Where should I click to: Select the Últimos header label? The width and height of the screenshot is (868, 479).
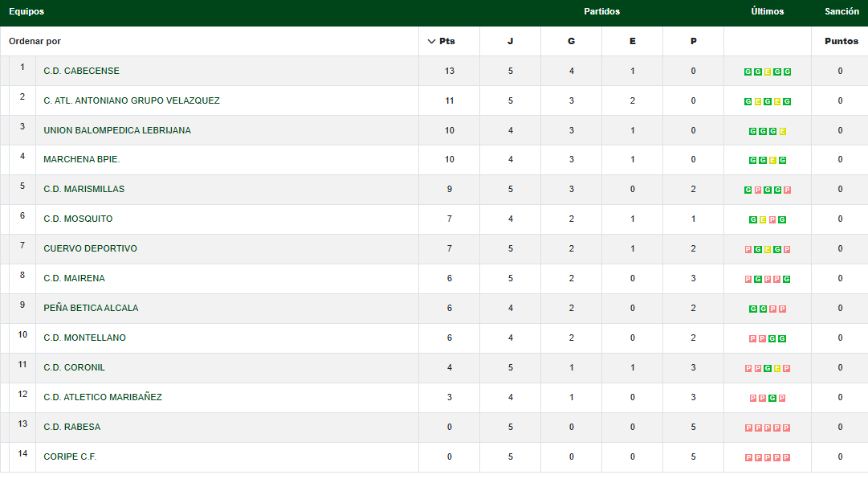tap(767, 12)
